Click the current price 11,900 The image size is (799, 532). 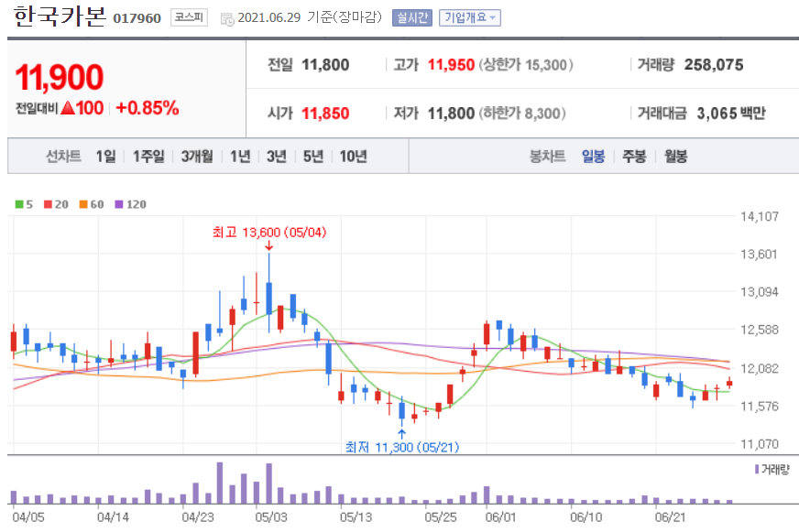click(x=60, y=78)
